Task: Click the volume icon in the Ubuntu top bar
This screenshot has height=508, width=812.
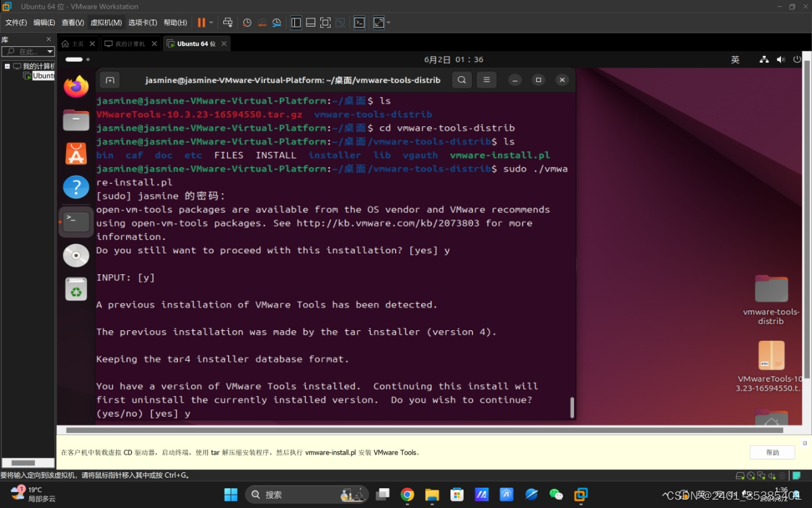Action: pyautogui.click(x=781, y=60)
